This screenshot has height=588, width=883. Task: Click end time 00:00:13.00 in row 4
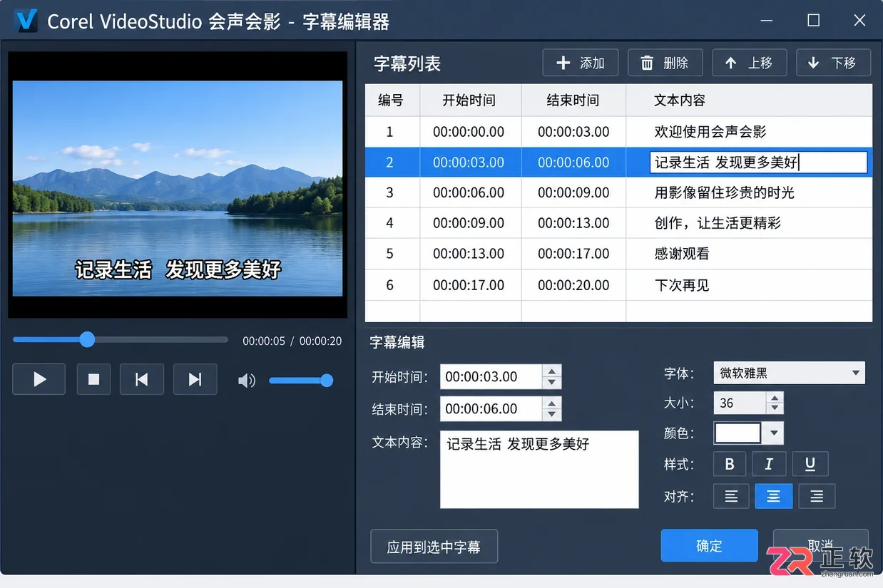(x=573, y=223)
